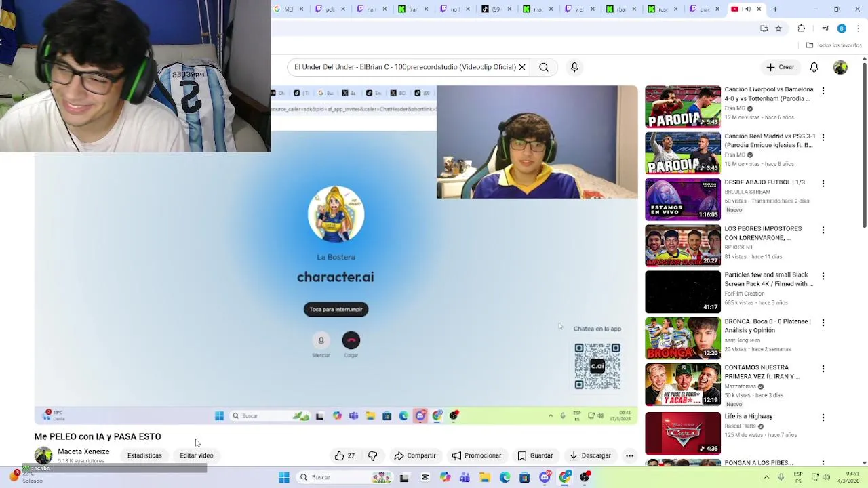868x488 pixels.
Task: Open Life is a Highway thumbnail
Action: click(683, 433)
